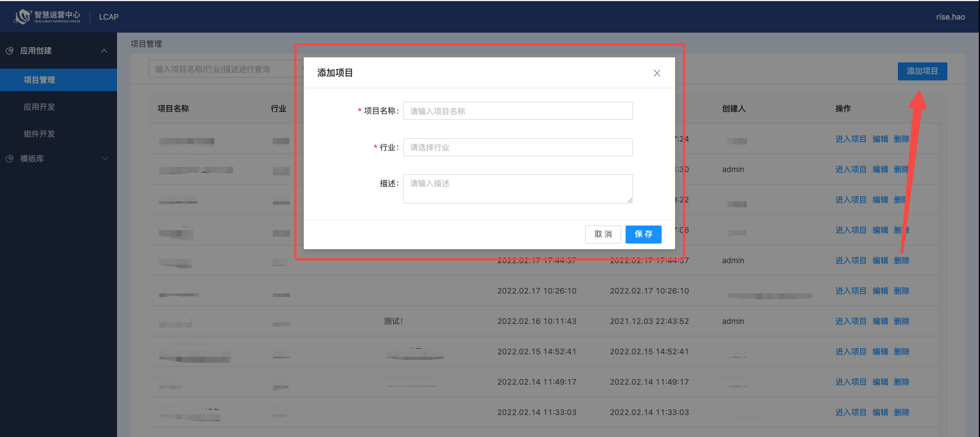980x437 pixels.
Task: Click the 项目管理 breadcrumb title
Action: (x=146, y=44)
